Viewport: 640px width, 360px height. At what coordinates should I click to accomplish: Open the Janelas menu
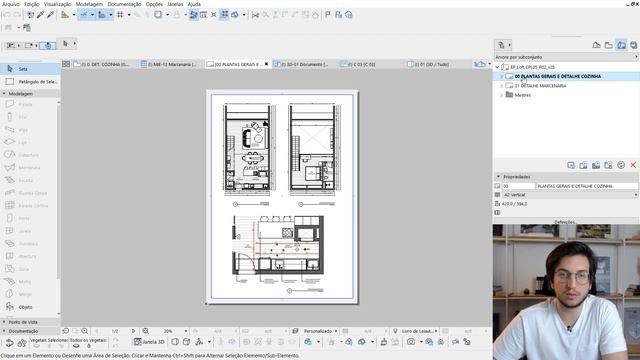[x=175, y=4]
